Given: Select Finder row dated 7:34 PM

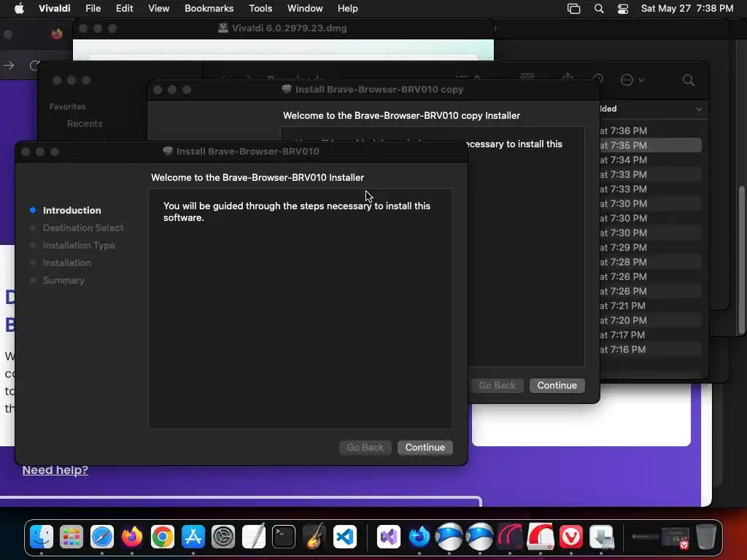Looking at the screenshot, I should click(650, 160).
